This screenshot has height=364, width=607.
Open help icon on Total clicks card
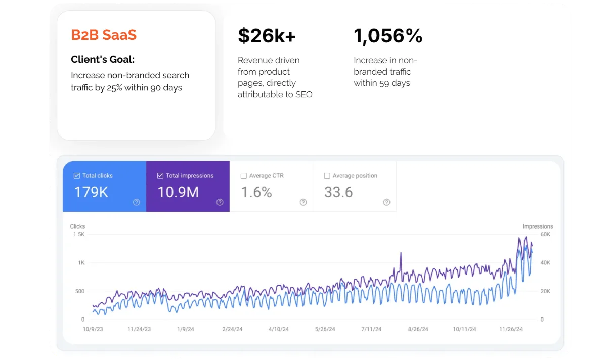pos(137,202)
